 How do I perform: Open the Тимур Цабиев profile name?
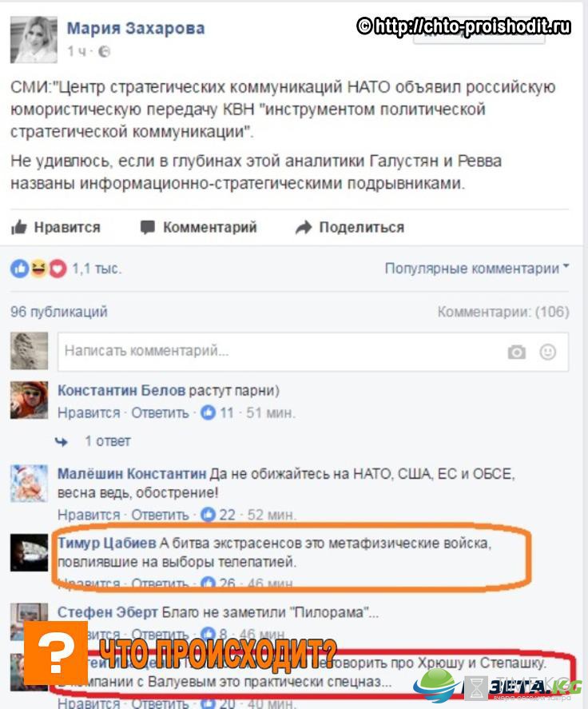pyautogui.click(x=107, y=543)
